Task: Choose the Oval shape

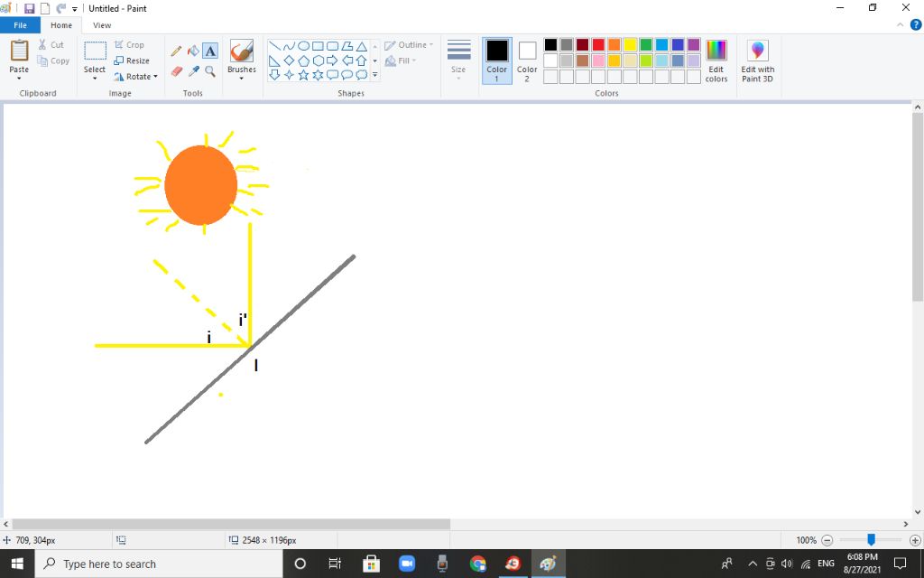Action: click(303, 46)
